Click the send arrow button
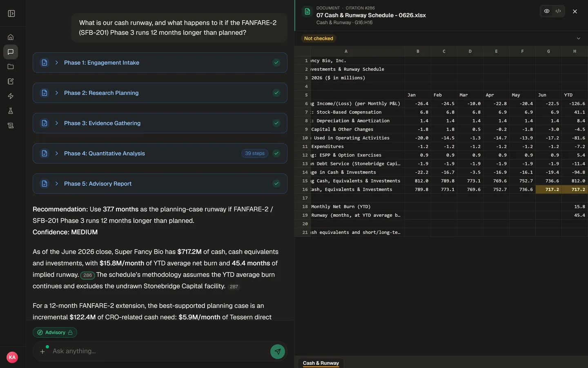 278,351
